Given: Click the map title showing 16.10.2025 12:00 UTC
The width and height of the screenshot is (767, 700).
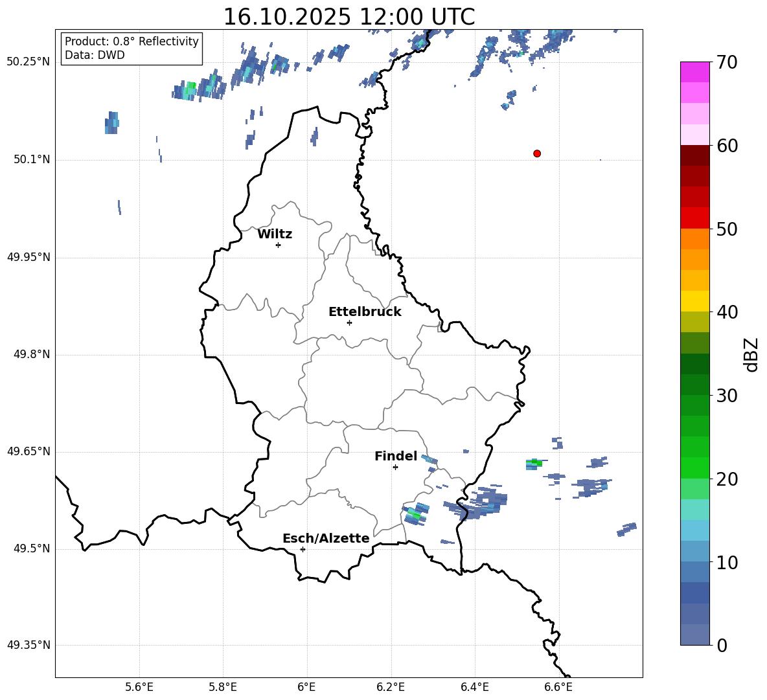Looking at the screenshot, I should click(x=349, y=17).
